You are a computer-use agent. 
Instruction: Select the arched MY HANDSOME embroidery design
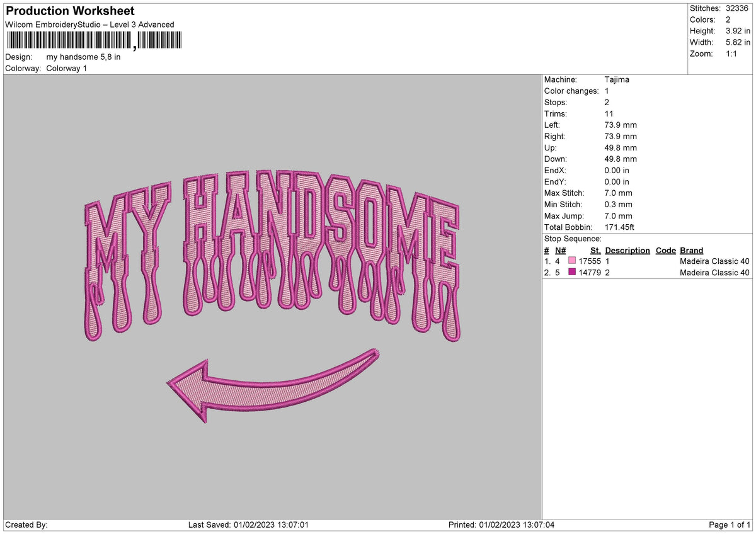click(271, 239)
